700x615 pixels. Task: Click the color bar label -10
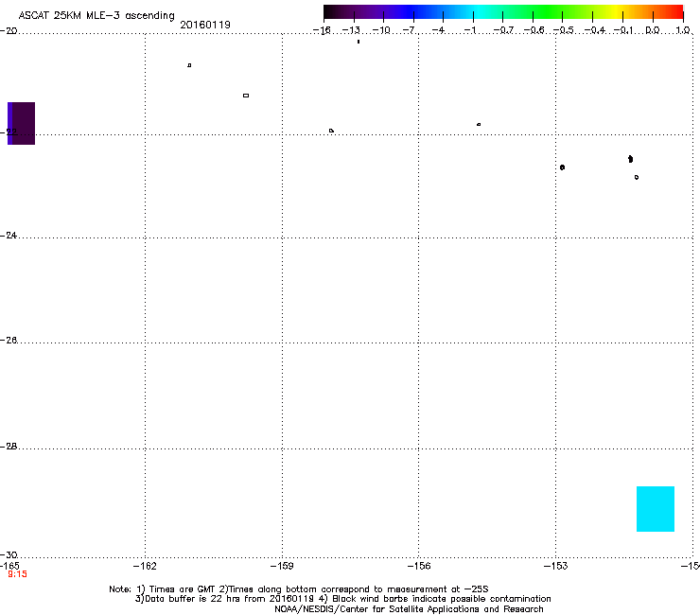(381, 30)
